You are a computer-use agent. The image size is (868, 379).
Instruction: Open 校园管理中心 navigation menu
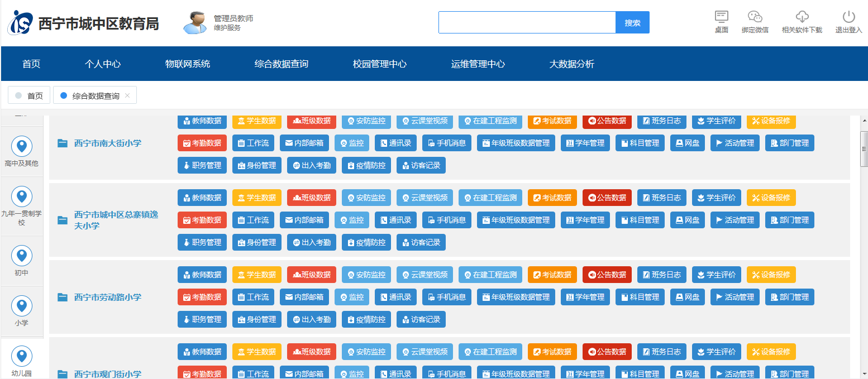pyautogui.click(x=380, y=64)
